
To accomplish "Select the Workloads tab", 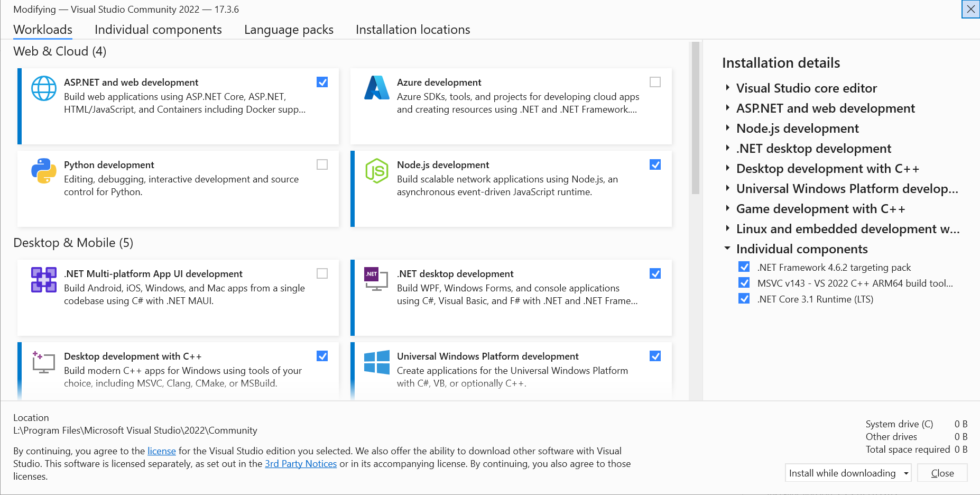I will tap(43, 30).
